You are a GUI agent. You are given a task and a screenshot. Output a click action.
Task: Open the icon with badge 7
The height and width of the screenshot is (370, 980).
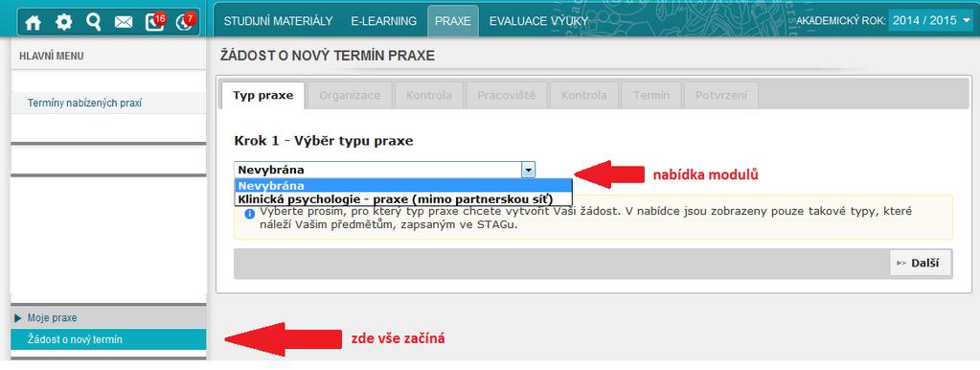(186, 21)
